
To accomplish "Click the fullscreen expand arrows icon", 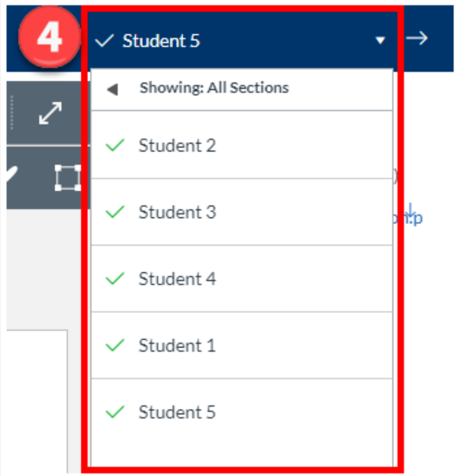I will (51, 113).
